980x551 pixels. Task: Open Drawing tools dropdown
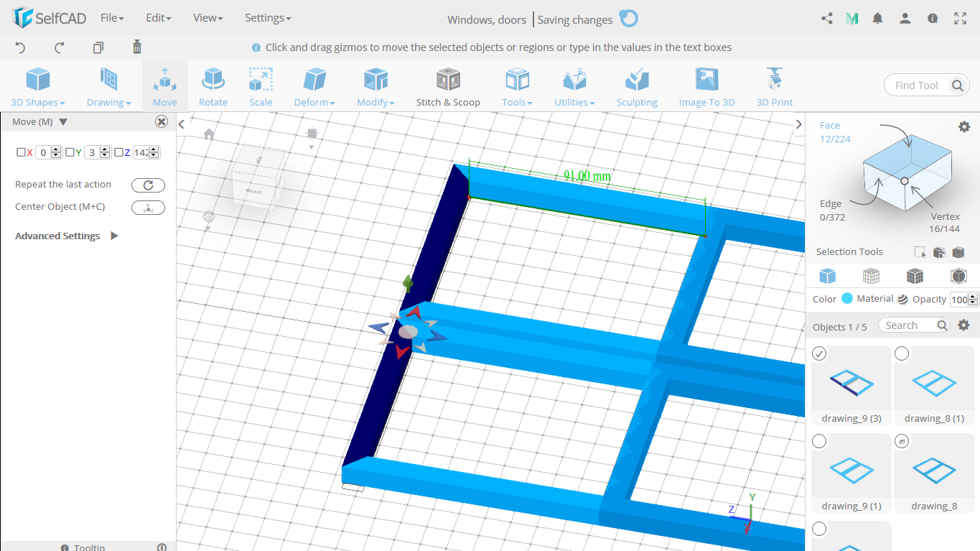point(108,86)
